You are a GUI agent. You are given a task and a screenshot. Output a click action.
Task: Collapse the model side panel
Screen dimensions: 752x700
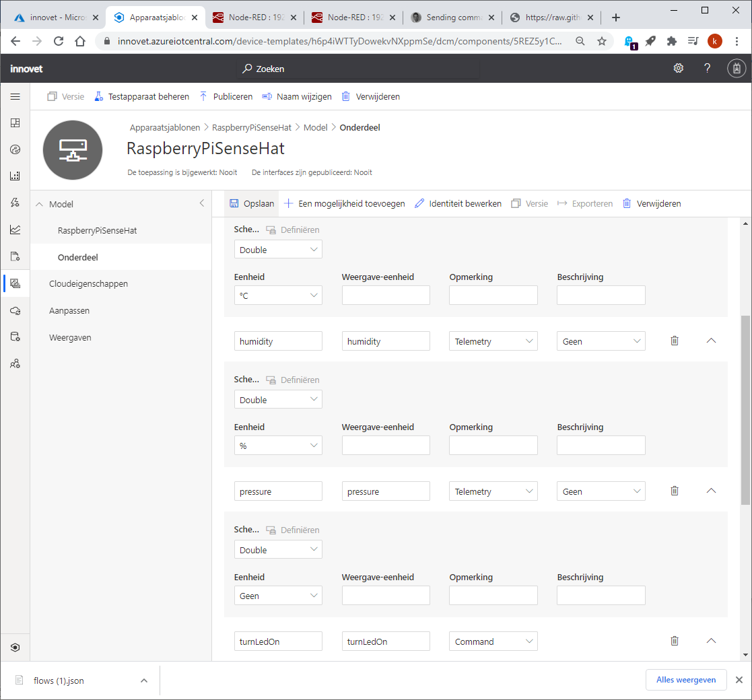coord(202,203)
